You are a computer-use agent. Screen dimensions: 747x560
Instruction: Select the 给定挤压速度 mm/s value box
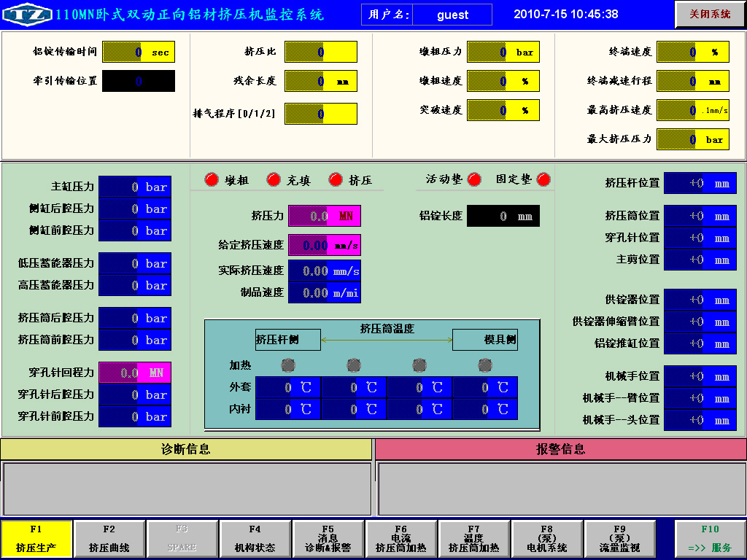[x=324, y=246]
